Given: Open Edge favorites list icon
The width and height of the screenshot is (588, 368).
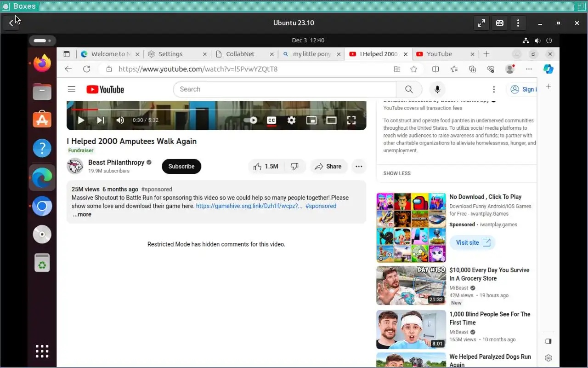Looking at the screenshot, I should [454, 69].
